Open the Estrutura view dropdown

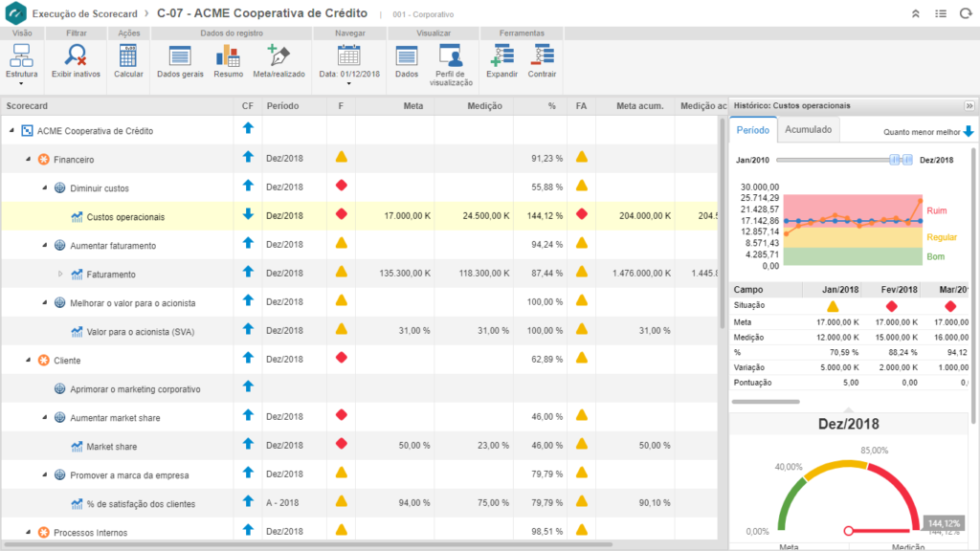[21, 62]
